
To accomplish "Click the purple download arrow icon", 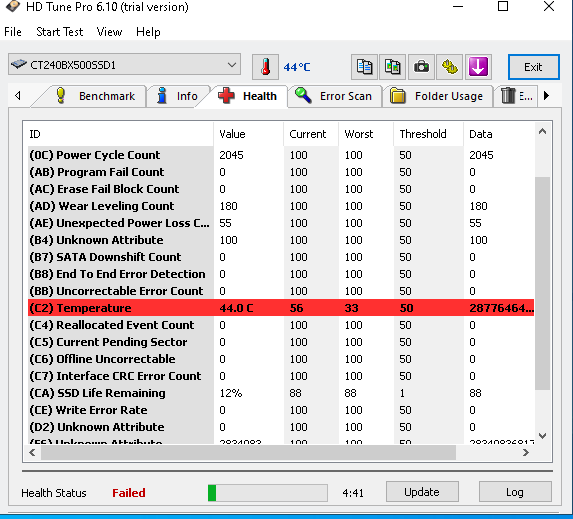I will (478, 67).
